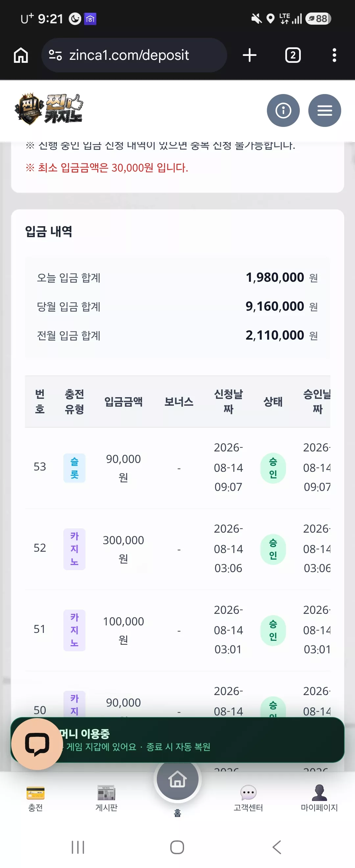Open the round info button in header
Image resolution: width=355 pixels, height=868 pixels.
[283, 110]
